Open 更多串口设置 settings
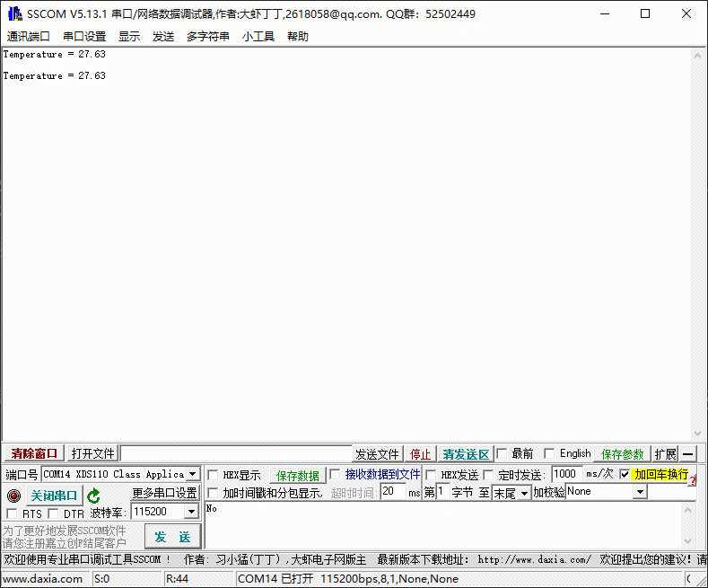The width and height of the screenshot is (708, 588). (x=165, y=492)
